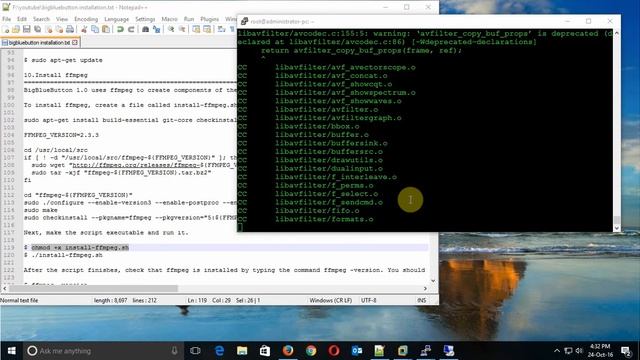Click the Replace icon in Notepad++ toolbar

pos(156,29)
